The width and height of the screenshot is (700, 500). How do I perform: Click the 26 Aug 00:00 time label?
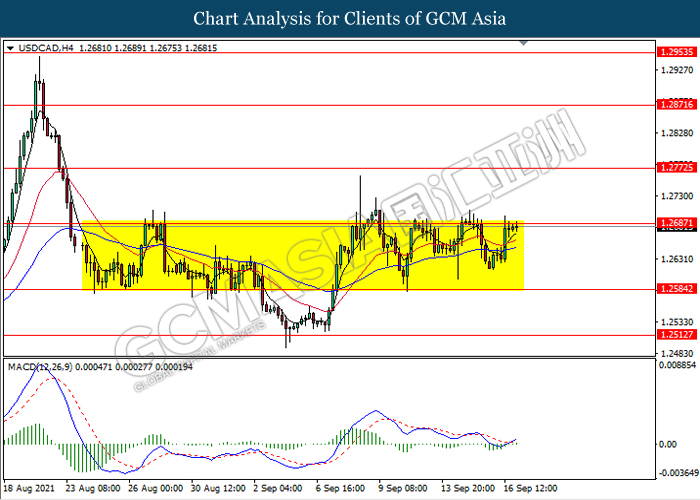pos(156,488)
